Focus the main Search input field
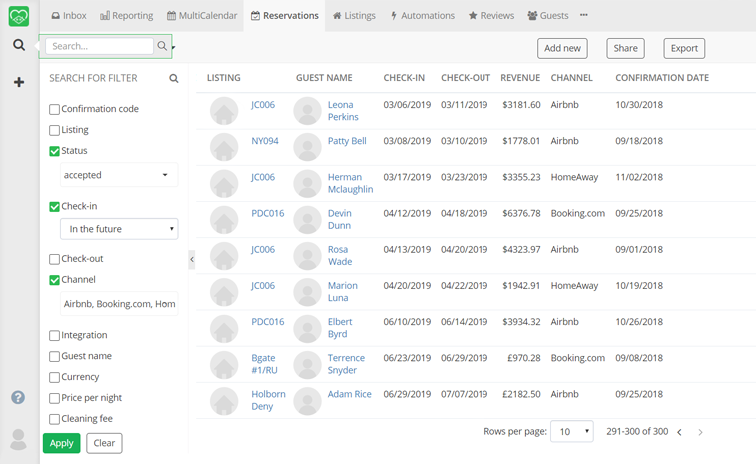This screenshot has height=464, width=756. point(99,46)
